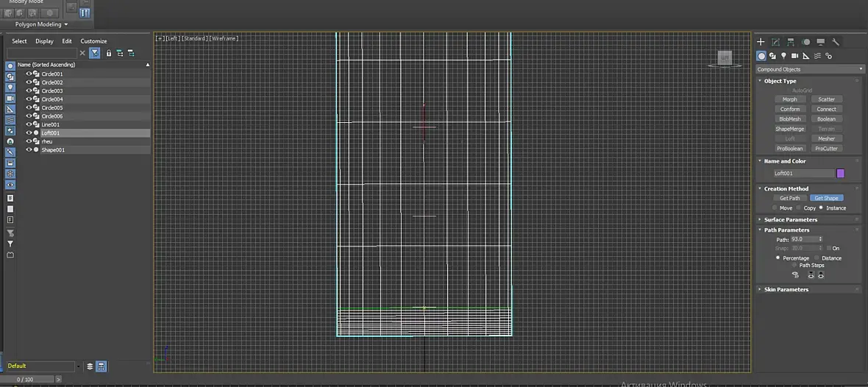Open the Edit menu in Scene Explorer
Image resolution: width=868 pixels, height=387 pixels.
[67, 41]
